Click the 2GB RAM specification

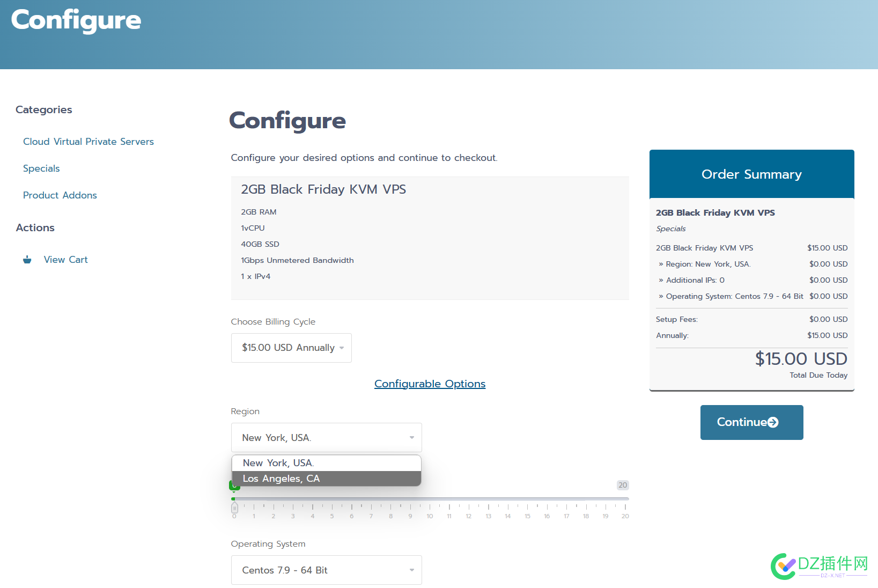tap(259, 212)
